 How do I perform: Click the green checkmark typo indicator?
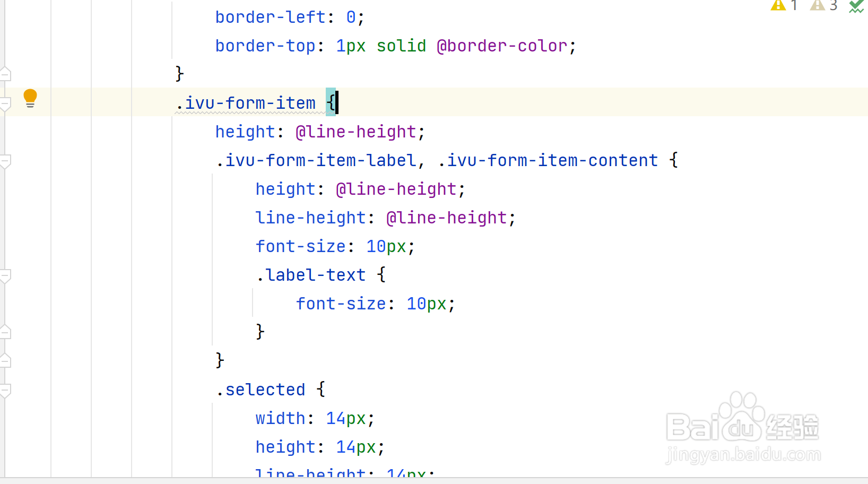click(x=856, y=6)
